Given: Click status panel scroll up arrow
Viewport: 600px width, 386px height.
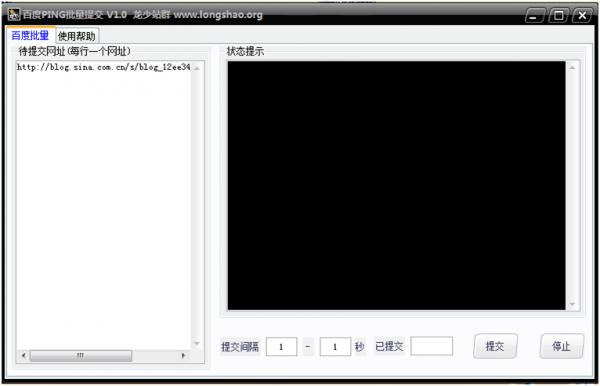Looking at the screenshot, I should point(572,68).
